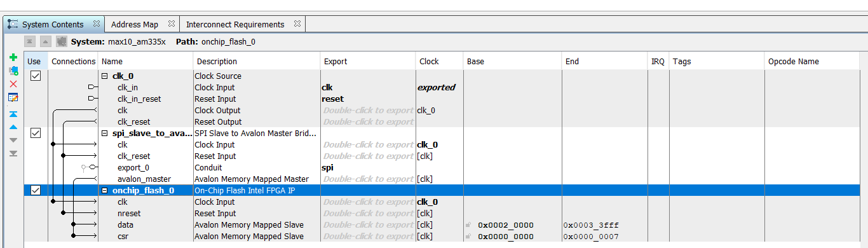Close the System Contents tab

pyautogui.click(x=97, y=24)
